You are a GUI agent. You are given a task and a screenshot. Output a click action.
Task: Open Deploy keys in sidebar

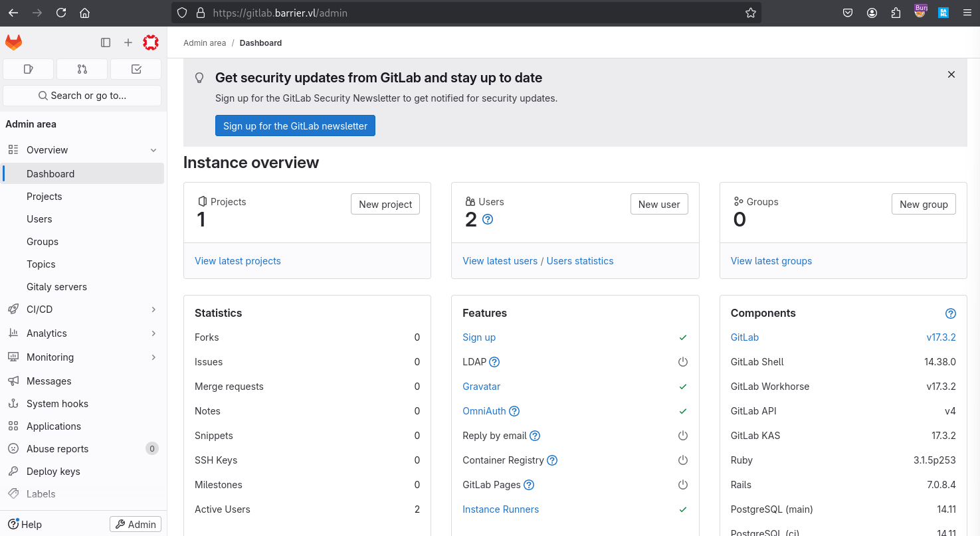[83, 472]
